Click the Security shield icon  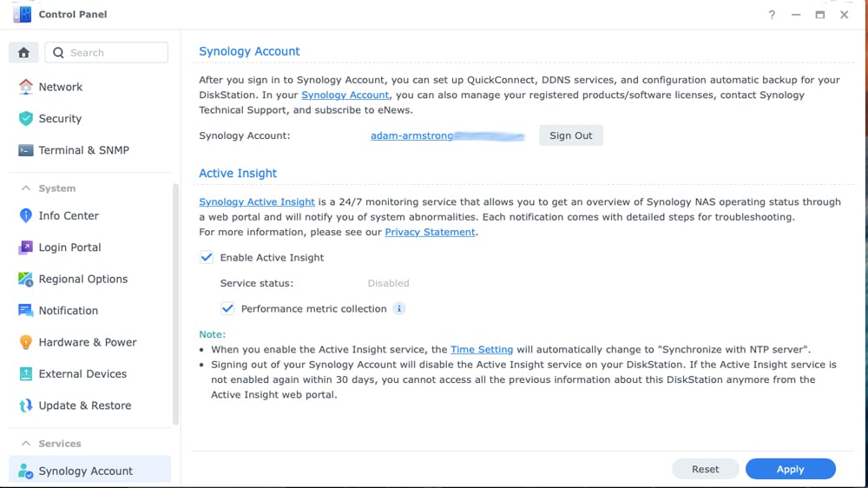point(25,119)
